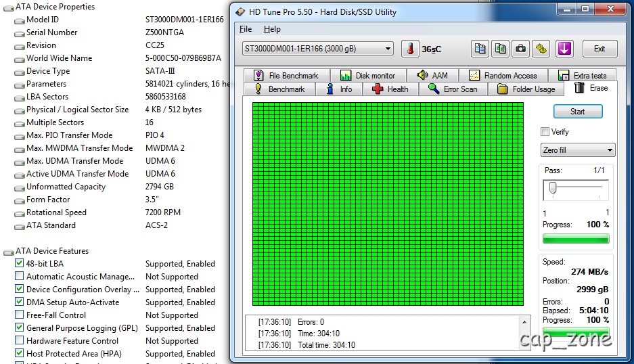Click the drive icon beside ATA Device Features
The height and width of the screenshot is (364, 634).
[x=9, y=252]
